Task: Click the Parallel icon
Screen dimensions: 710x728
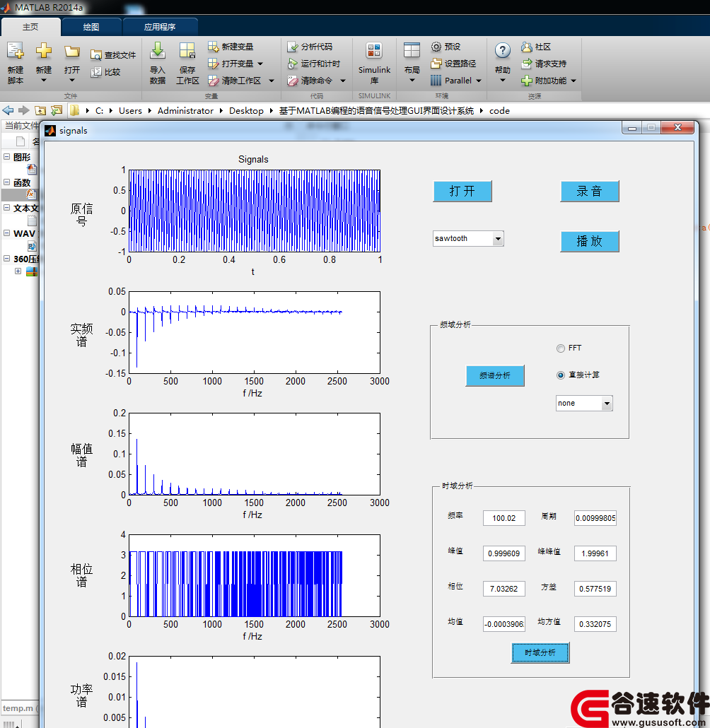Action: point(436,81)
